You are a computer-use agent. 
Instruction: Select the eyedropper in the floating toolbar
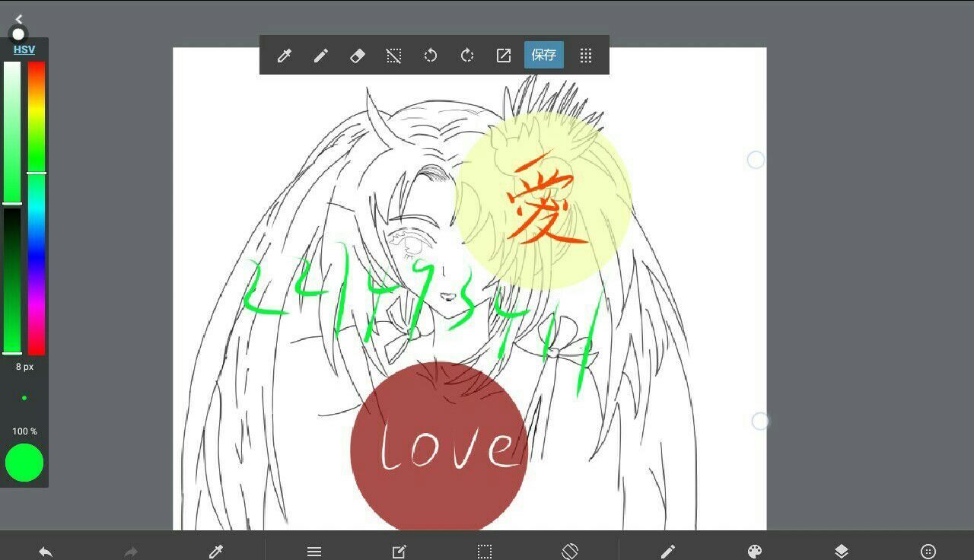click(x=285, y=56)
